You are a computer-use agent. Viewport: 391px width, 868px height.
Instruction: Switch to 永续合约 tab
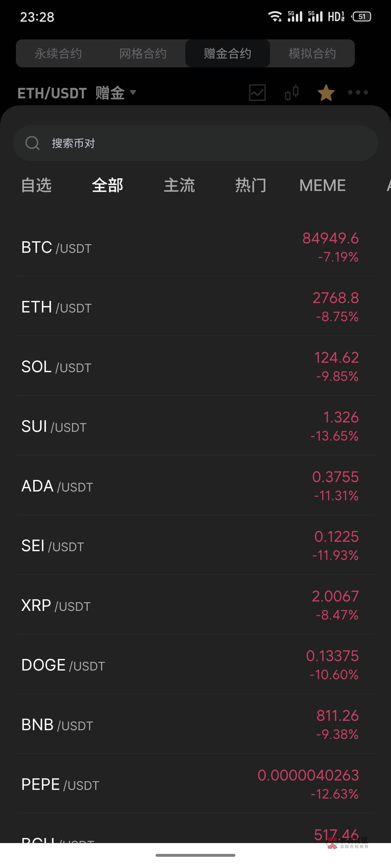tap(58, 54)
